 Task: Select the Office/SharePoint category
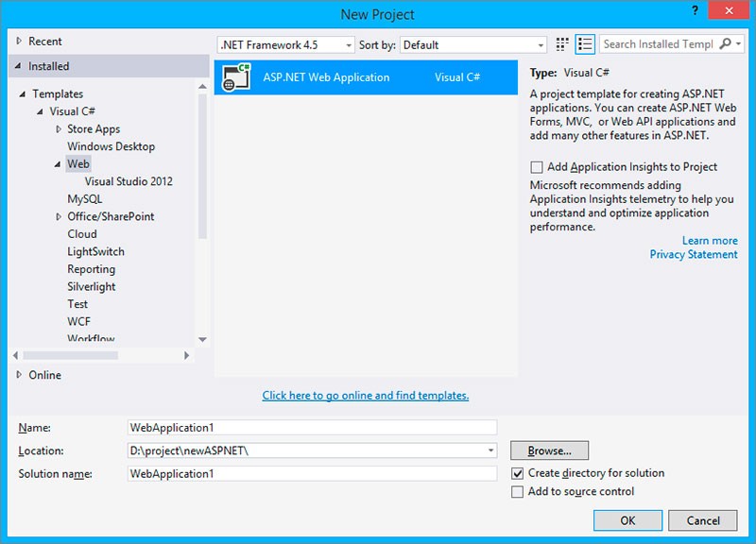coord(111,217)
